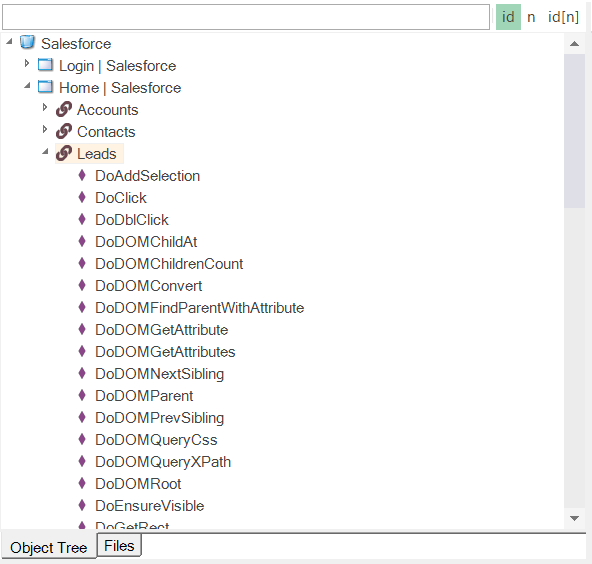This screenshot has width=592, height=564.
Task: Click the diamond icon beside DoEnsureVisible
Action: click(82, 505)
